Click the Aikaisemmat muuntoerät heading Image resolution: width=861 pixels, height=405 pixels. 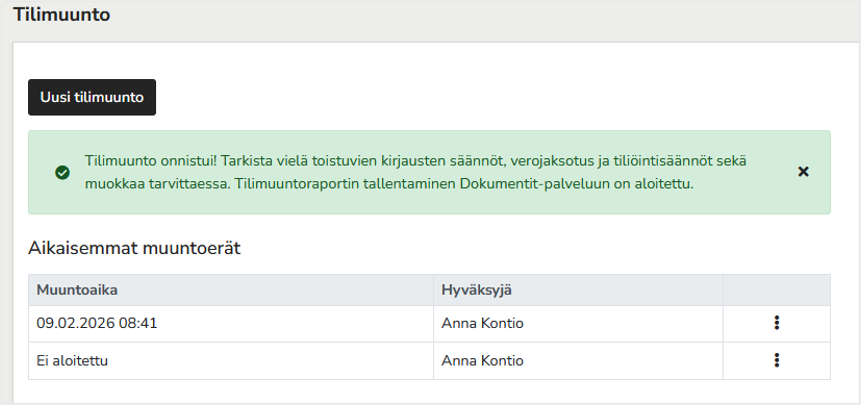[135, 249]
